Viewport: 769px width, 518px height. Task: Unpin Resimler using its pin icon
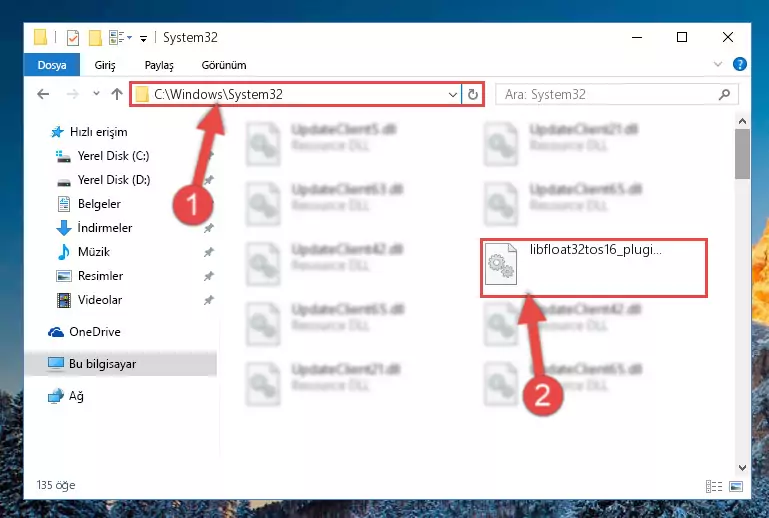click(208, 276)
